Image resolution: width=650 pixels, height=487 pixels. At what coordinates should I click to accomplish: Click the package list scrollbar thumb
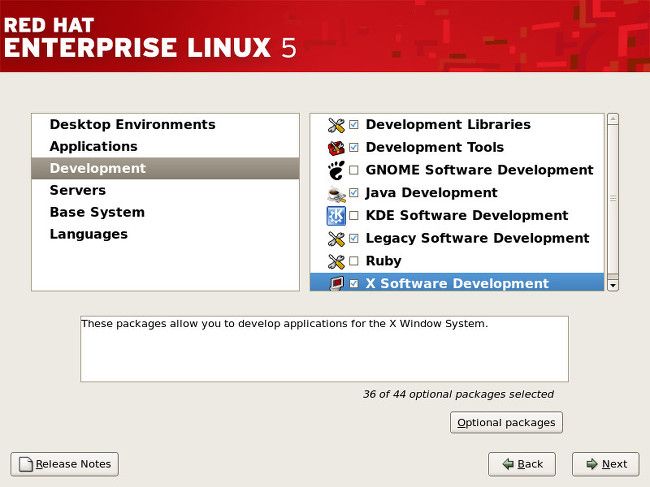(613, 199)
